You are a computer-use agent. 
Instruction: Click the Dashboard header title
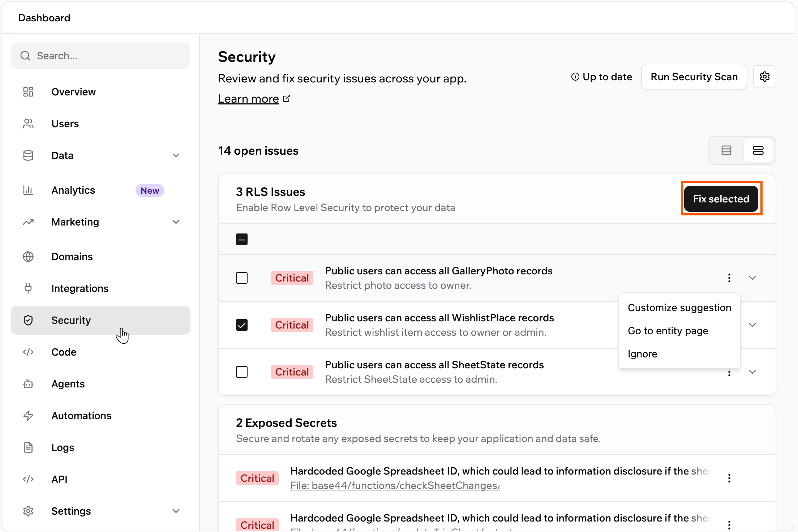tap(44, 18)
